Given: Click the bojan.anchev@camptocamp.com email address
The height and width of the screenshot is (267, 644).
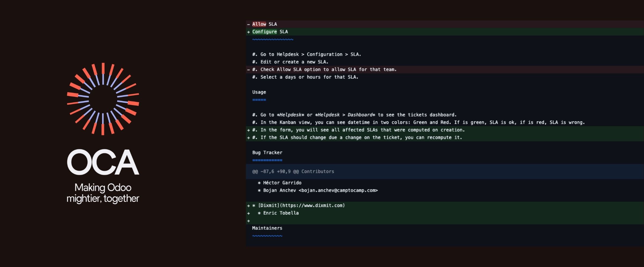Looking at the screenshot, I should click(x=338, y=190).
